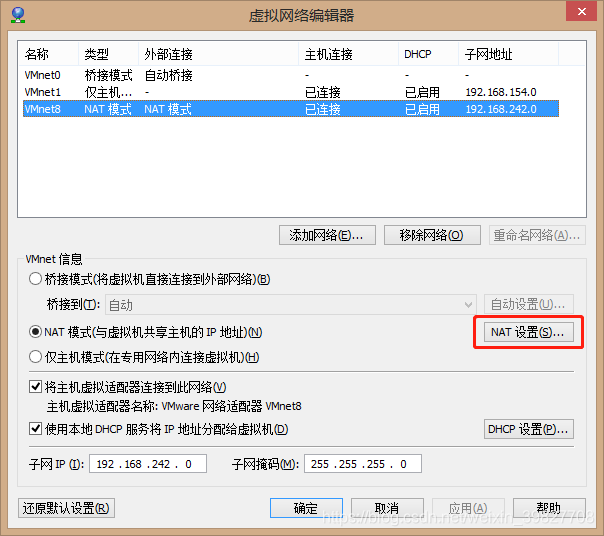Image resolution: width=604 pixels, height=536 pixels.
Task: Click the 重命名网络(A)... button
Action: coord(537,235)
